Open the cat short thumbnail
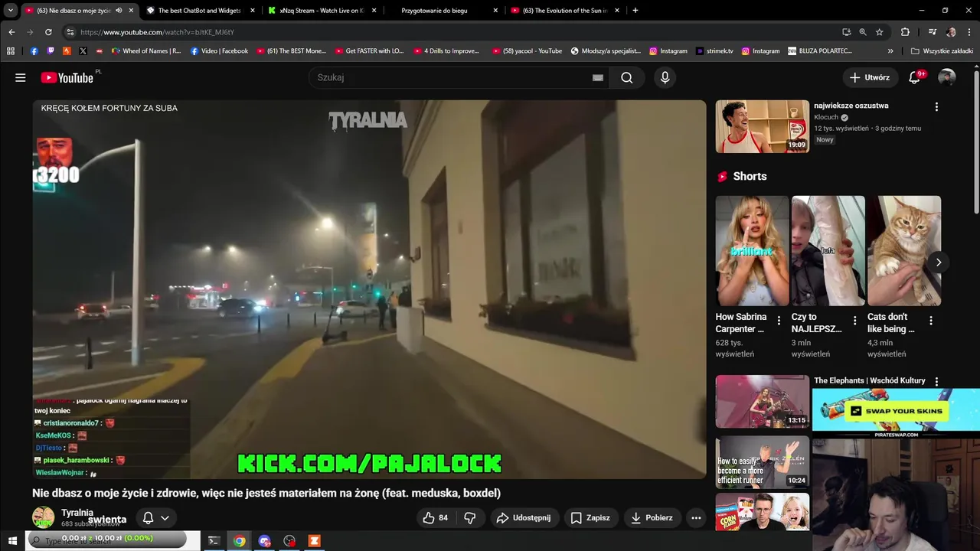 point(903,251)
